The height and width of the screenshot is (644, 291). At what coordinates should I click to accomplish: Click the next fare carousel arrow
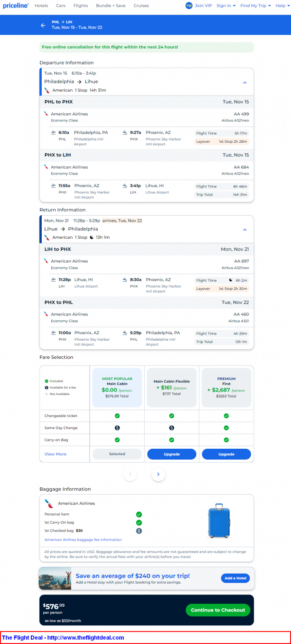[158, 474]
